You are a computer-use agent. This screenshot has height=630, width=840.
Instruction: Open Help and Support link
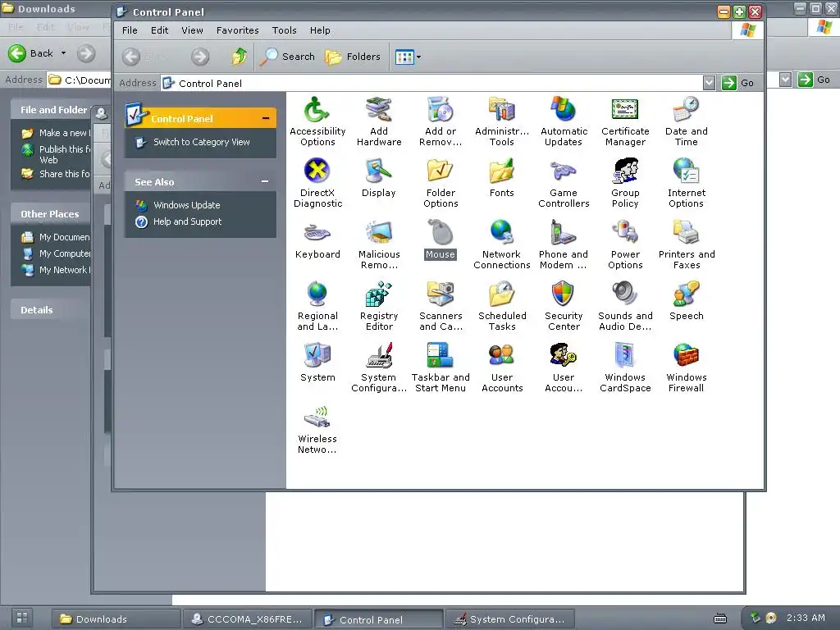coord(188,221)
